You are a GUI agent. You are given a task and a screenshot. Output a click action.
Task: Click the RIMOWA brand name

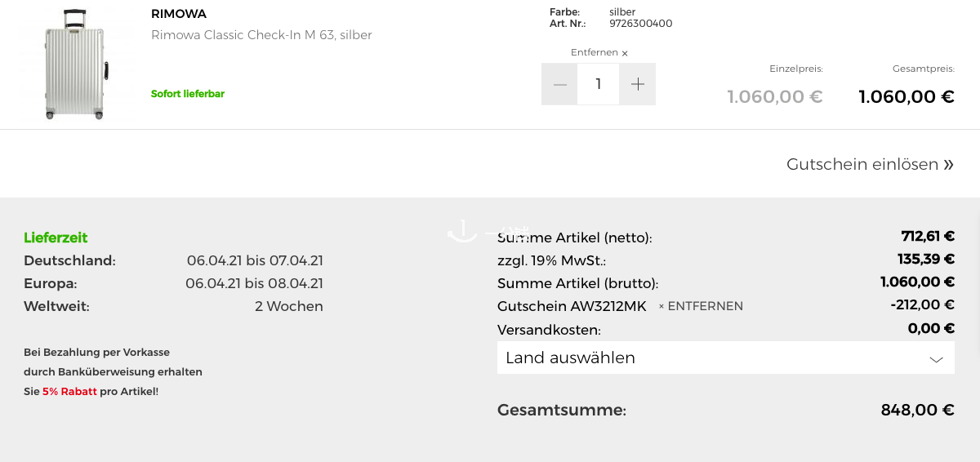tap(179, 14)
